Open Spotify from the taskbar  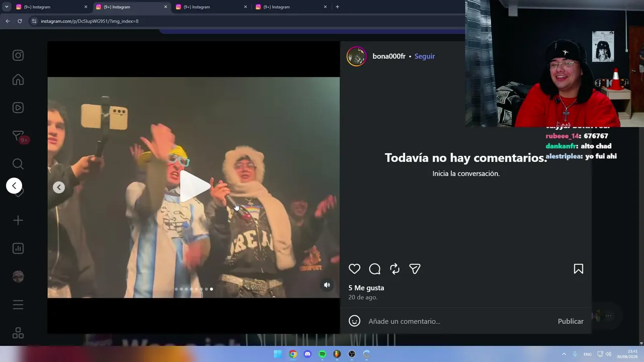pyautogui.click(x=323, y=354)
